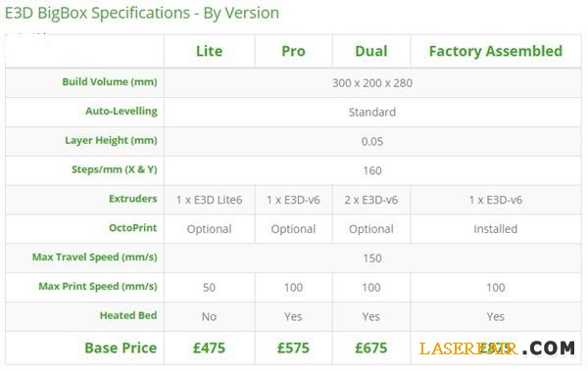The image size is (588, 371).
Task: Click the 1 x E3D Lite6 cell
Action: 210,200
